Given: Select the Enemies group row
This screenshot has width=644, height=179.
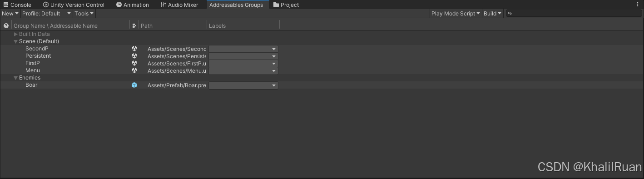Looking at the screenshot, I should point(322,78).
